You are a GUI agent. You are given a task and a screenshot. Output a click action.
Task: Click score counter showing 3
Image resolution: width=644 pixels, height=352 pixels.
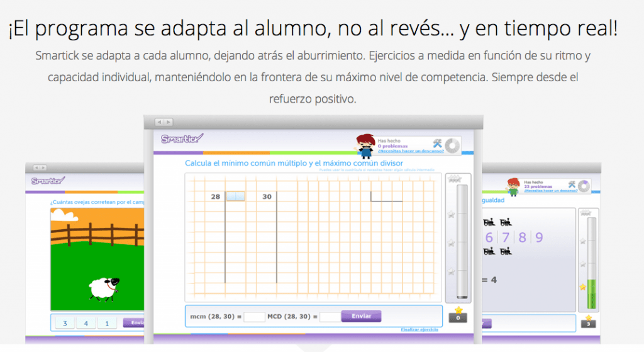[x=588, y=324]
